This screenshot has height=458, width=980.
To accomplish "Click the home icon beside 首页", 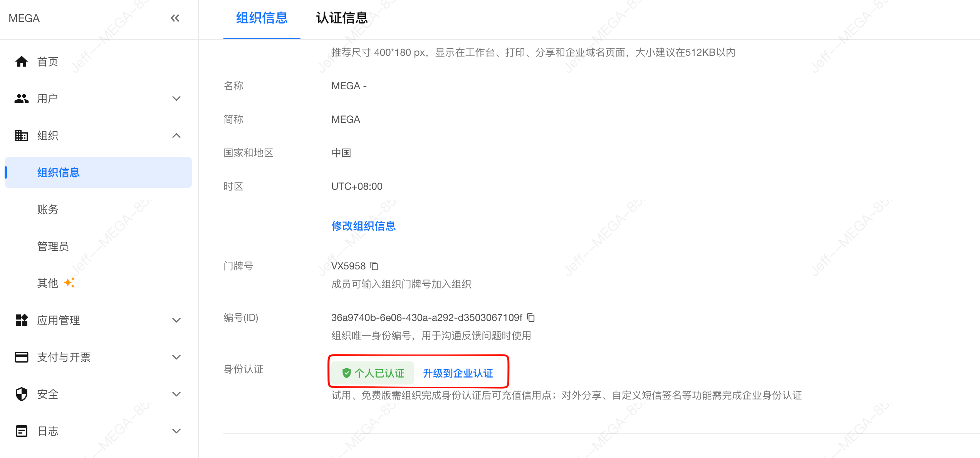I will point(22,62).
